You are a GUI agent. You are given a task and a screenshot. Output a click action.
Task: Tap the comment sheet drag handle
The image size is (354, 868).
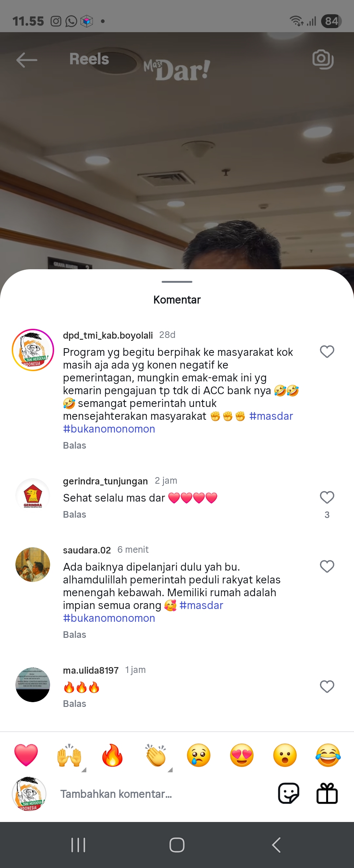click(177, 282)
